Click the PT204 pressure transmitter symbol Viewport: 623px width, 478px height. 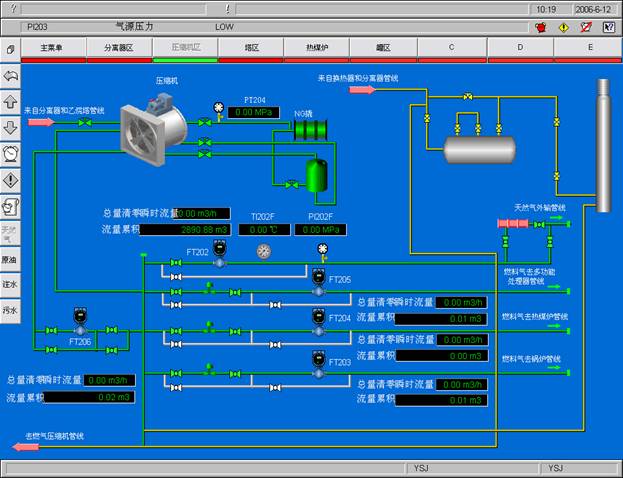pyautogui.click(x=219, y=110)
